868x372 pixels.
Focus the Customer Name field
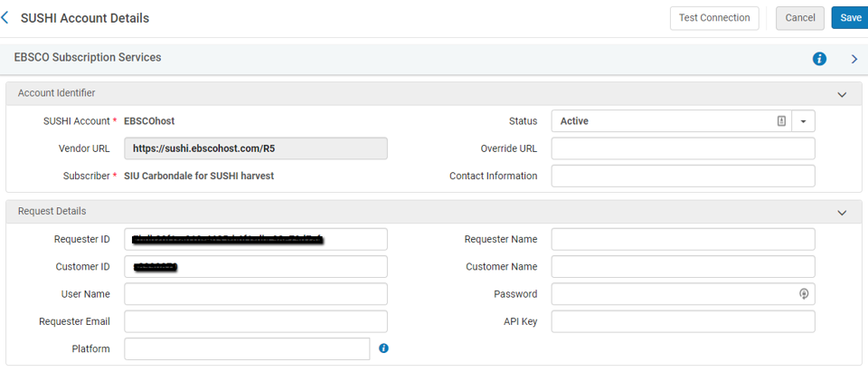(684, 267)
